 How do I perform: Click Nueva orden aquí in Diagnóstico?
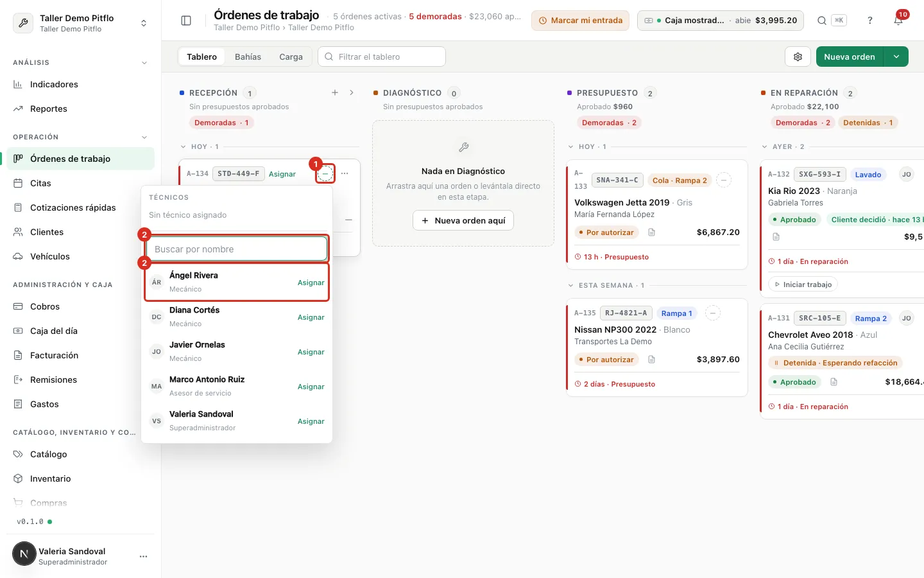[x=463, y=220]
